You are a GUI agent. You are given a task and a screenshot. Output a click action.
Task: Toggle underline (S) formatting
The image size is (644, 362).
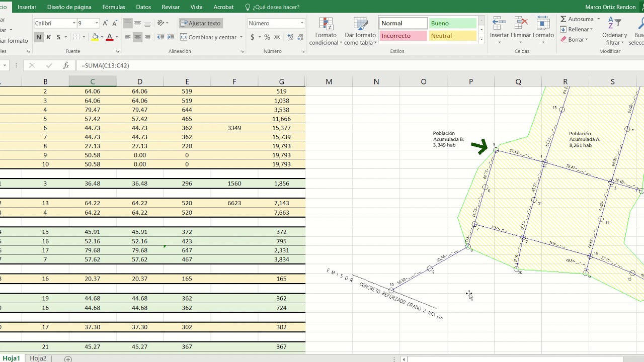58,37
